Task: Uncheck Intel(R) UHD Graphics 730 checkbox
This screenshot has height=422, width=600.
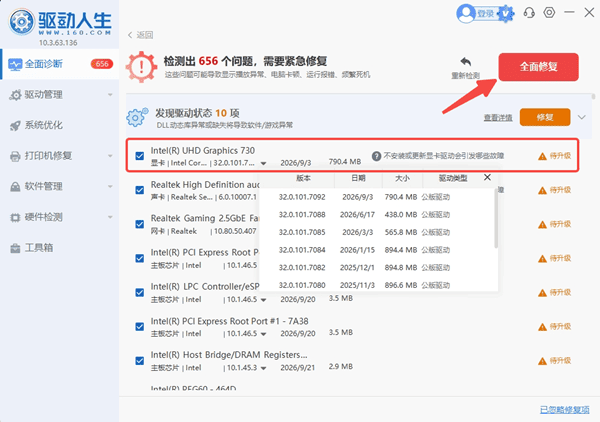Action: click(140, 156)
